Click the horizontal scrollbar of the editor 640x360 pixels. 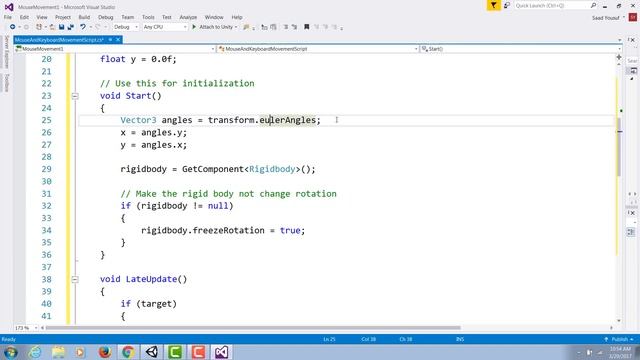pos(253,328)
